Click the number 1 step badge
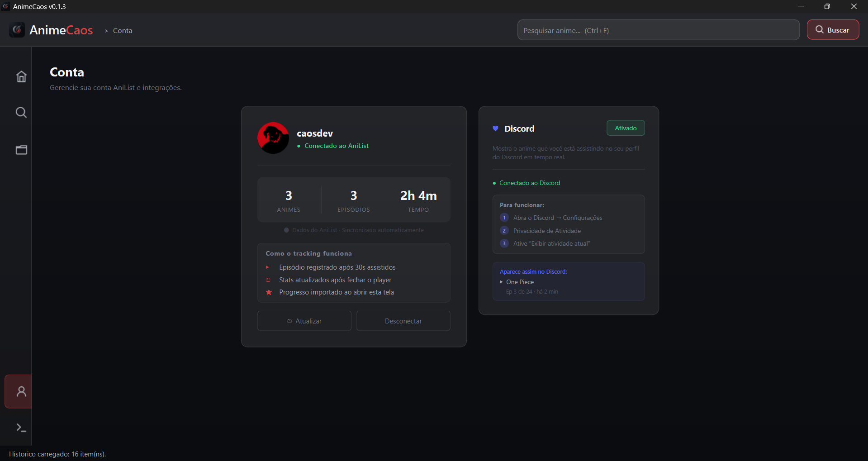This screenshot has height=461, width=868. 504,218
